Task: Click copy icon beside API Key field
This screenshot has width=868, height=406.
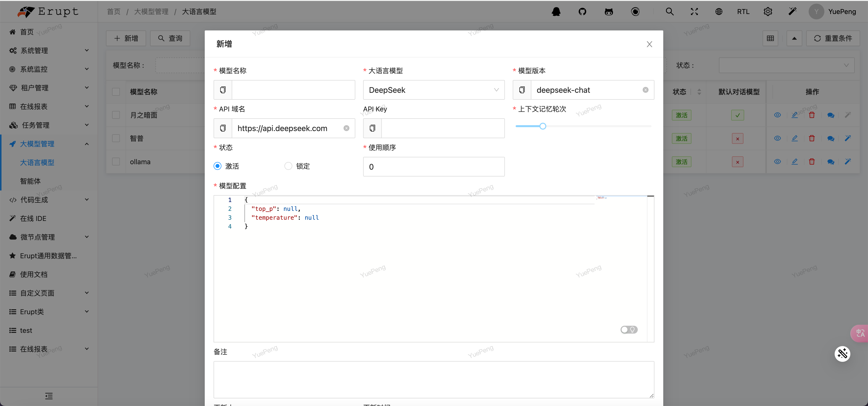Action: point(372,128)
